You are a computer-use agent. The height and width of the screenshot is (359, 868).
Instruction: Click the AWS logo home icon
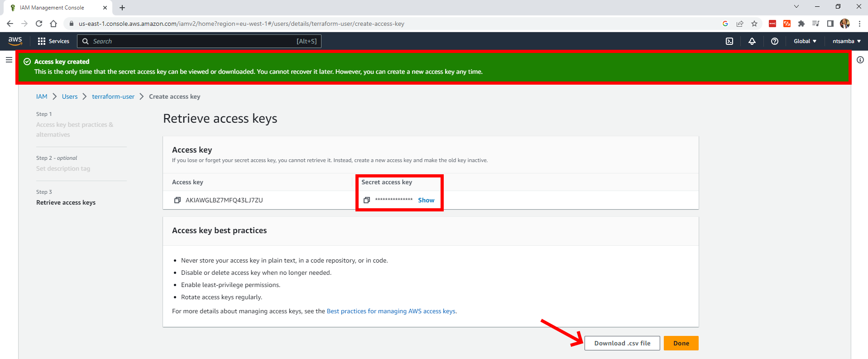pos(15,41)
